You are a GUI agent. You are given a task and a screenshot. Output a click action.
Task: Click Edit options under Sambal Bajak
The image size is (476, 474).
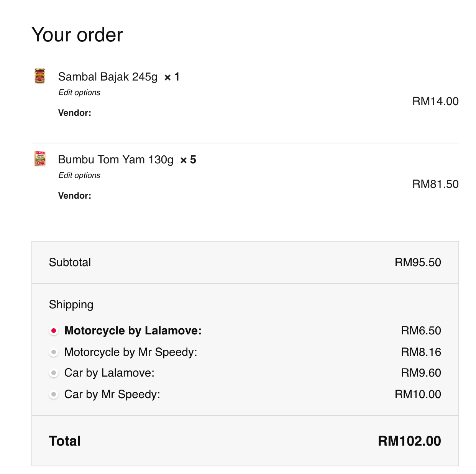pyautogui.click(x=79, y=92)
